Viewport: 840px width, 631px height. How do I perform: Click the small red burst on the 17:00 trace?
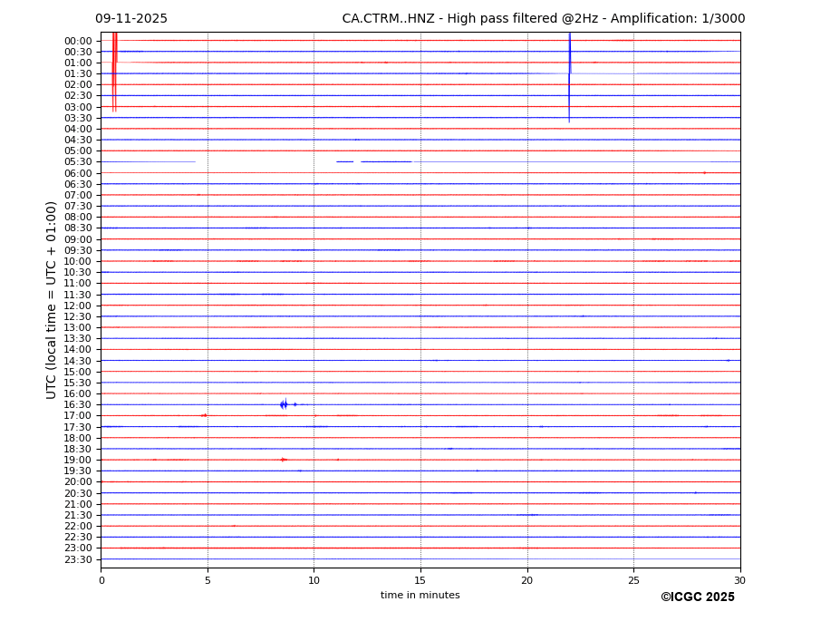[204, 415]
